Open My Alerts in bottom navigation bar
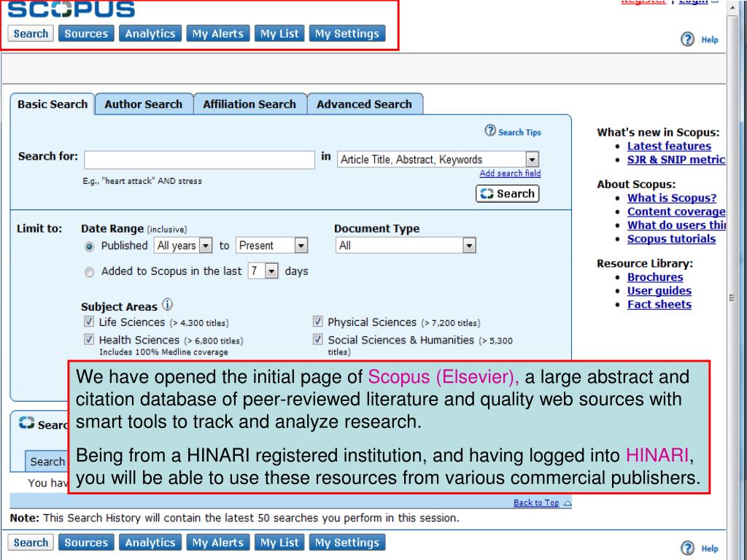Screen dimensions: 747x560 click(x=218, y=542)
